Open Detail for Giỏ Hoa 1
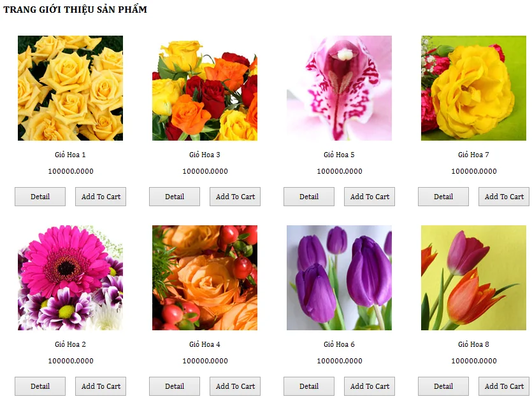 [x=40, y=197]
